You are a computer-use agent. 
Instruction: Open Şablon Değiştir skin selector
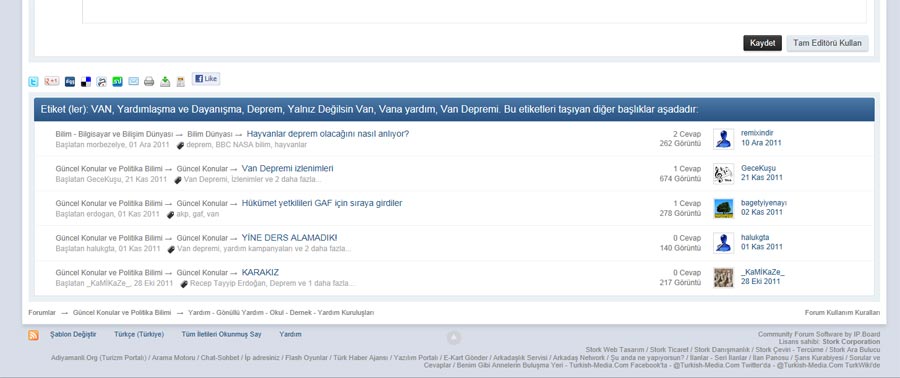click(x=73, y=334)
